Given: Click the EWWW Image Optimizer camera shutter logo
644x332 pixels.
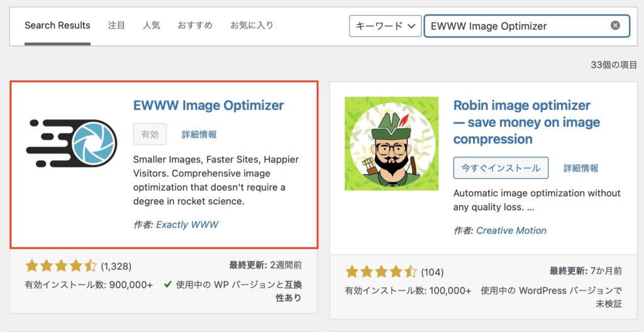Looking at the screenshot, I should point(72,143).
